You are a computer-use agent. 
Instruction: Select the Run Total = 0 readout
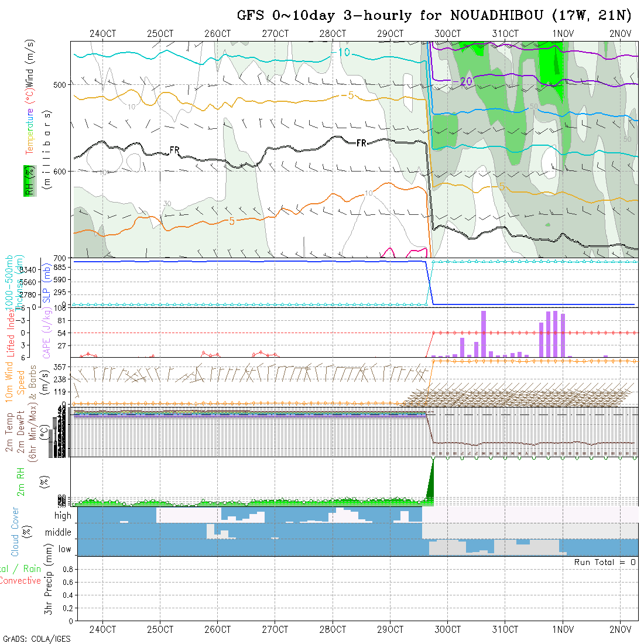[x=605, y=562]
